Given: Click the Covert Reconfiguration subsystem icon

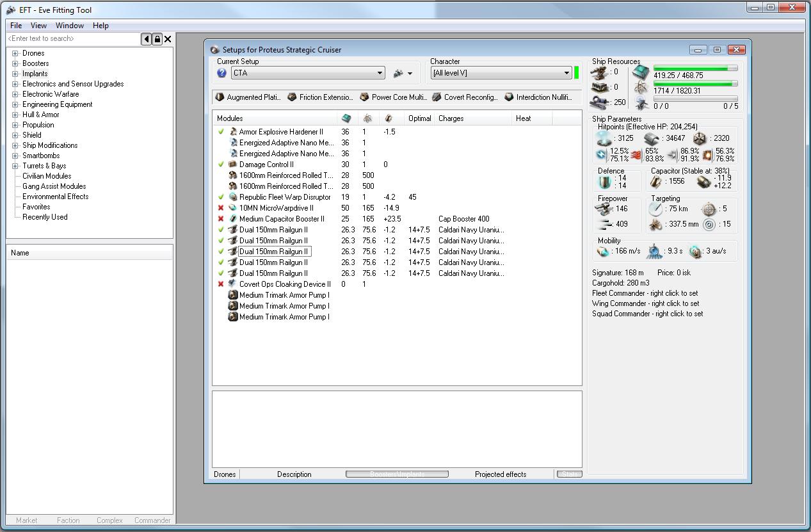Looking at the screenshot, I should [x=437, y=97].
